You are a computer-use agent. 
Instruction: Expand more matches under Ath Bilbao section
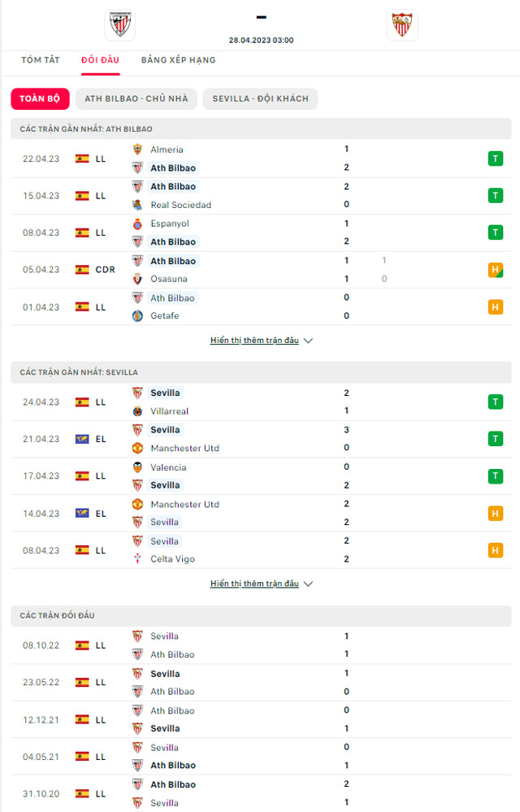click(262, 341)
